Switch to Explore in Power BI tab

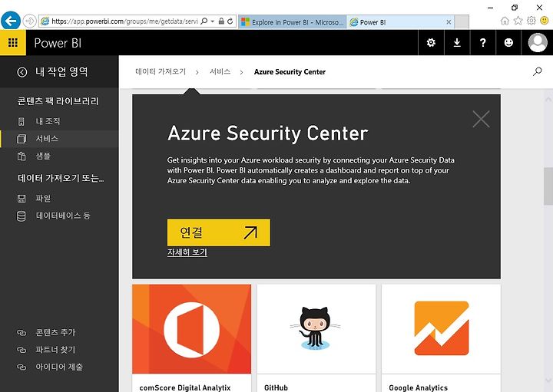click(293, 22)
